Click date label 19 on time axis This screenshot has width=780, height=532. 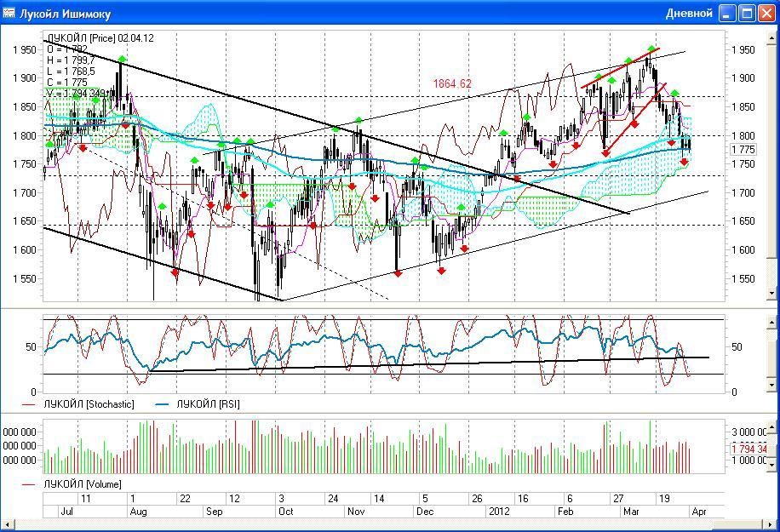point(664,499)
